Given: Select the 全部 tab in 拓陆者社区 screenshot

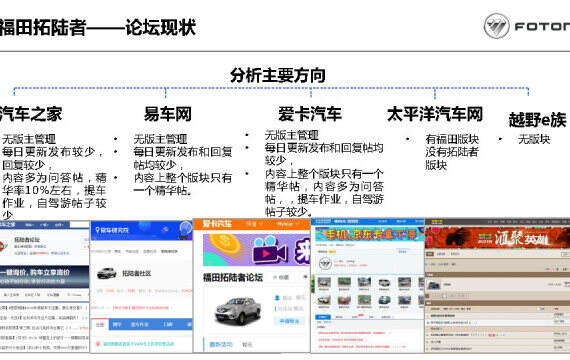Looking at the screenshot, I should (x=100, y=324).
